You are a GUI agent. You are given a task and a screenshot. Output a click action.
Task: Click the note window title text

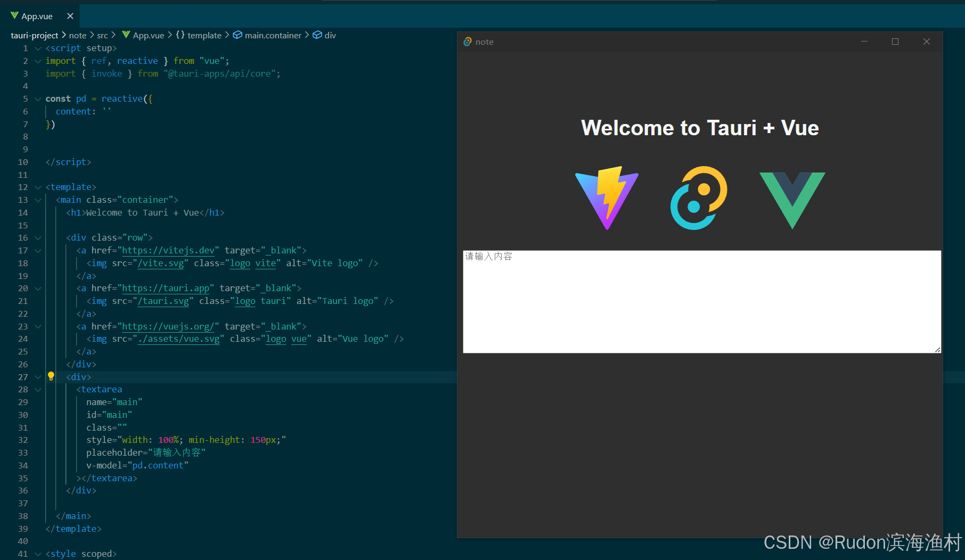pos(485,42)
